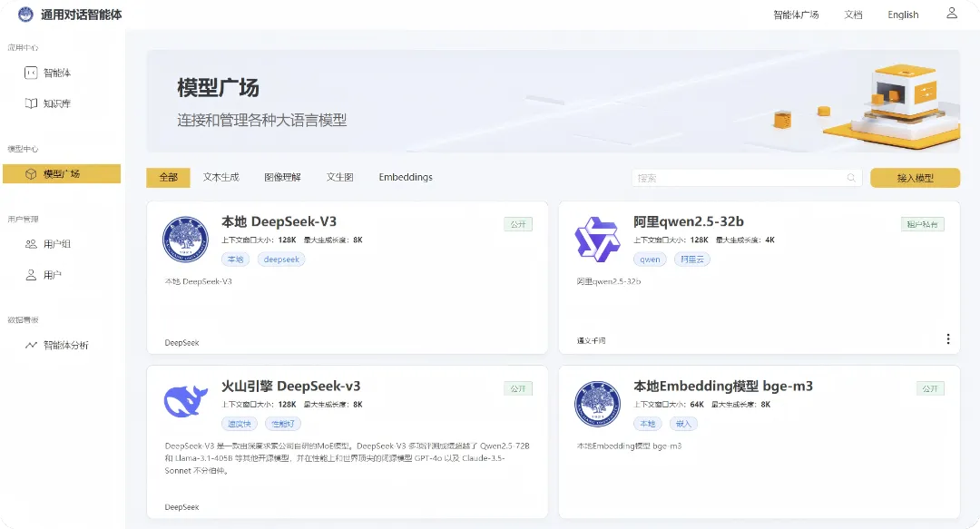This screenshot has width=980, height=529.
Task: Click the 通用对话智能体 app title
Action: (82, 15)
